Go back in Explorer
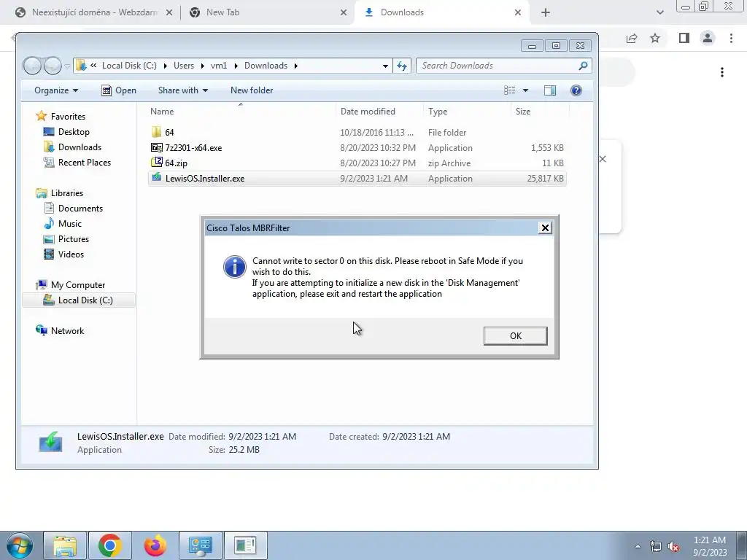 coord(32,66)
